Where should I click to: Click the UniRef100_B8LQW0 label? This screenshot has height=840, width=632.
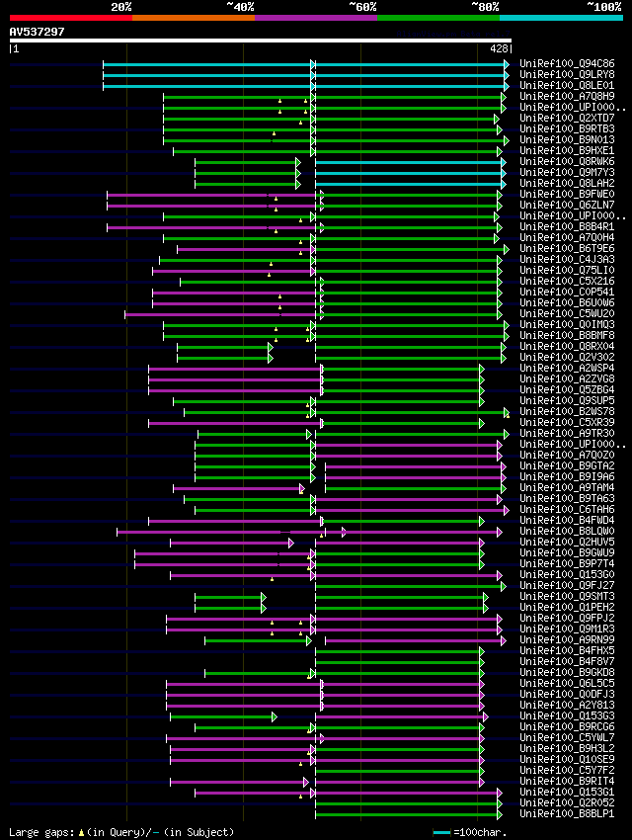(x=567, y=532)
